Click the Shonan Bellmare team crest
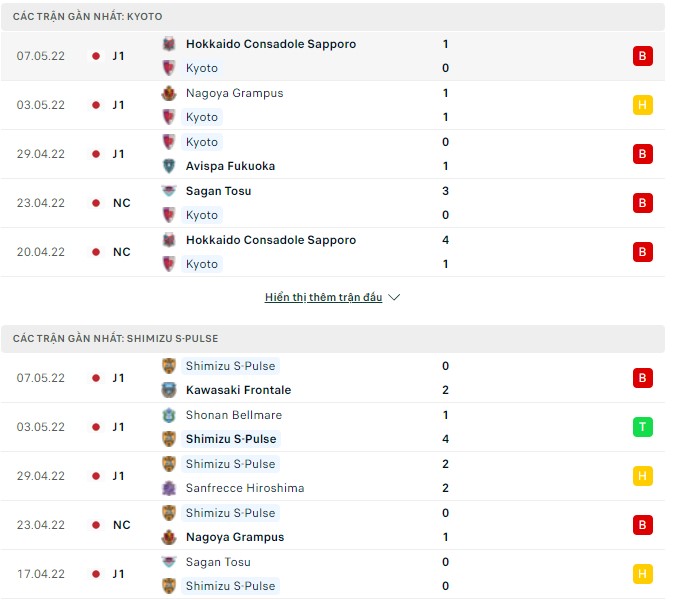673x600 pixels. coord(169,415)
